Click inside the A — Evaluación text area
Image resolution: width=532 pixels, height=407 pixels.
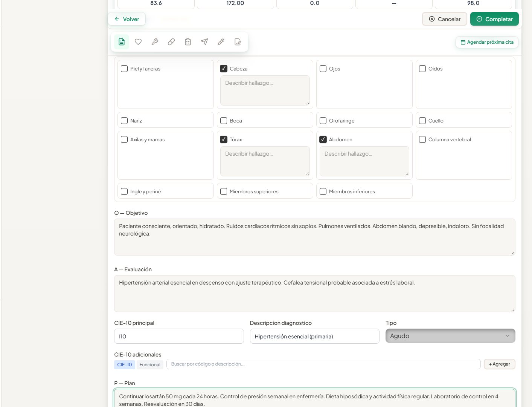coord(315,294)
